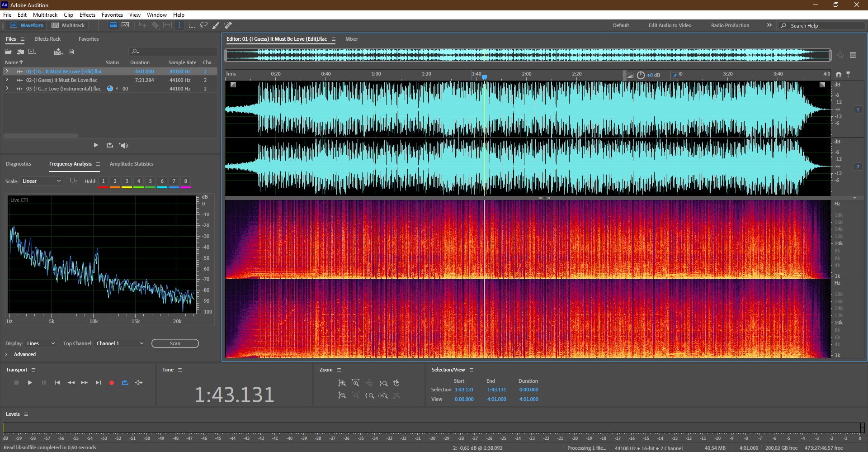
Task: Expand the 03-(I G..e Love (Instrumental).flac row
Action: (7, 89)
